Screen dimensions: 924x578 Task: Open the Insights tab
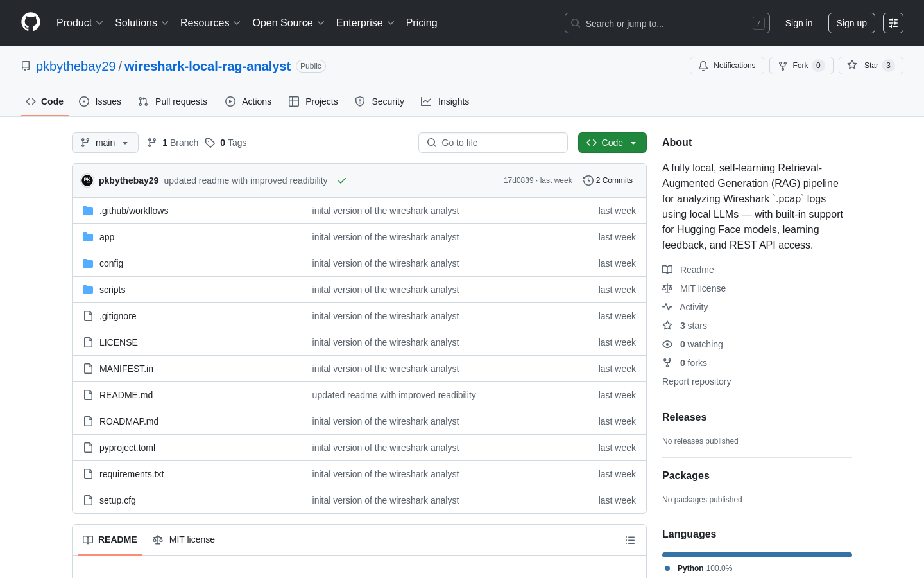click(445, 101)
